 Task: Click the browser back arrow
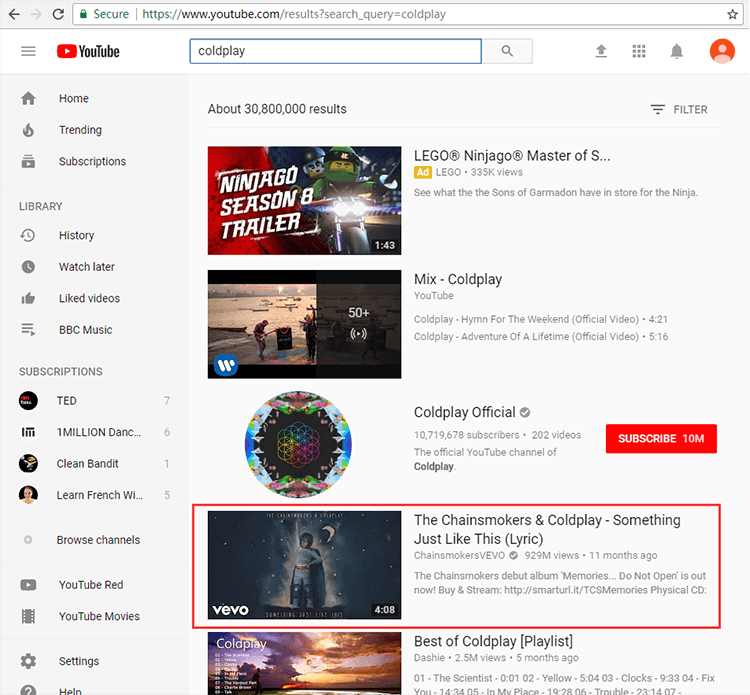click(14, 14)
